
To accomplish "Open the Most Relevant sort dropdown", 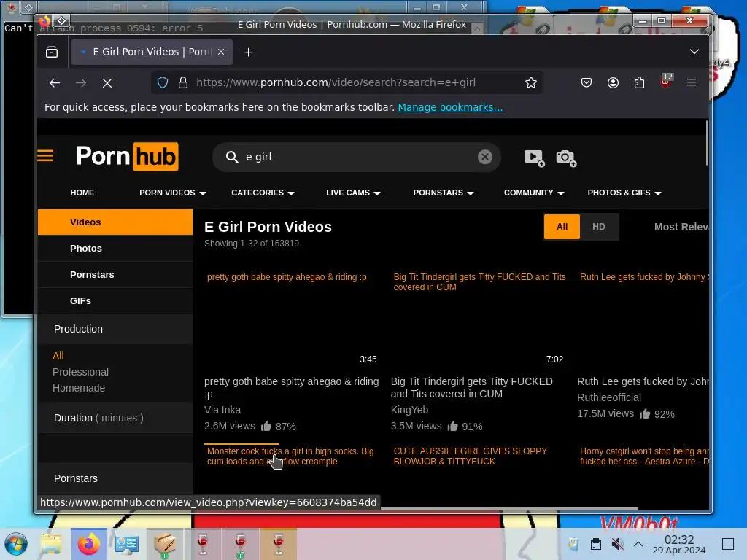I will pos(681,227).
